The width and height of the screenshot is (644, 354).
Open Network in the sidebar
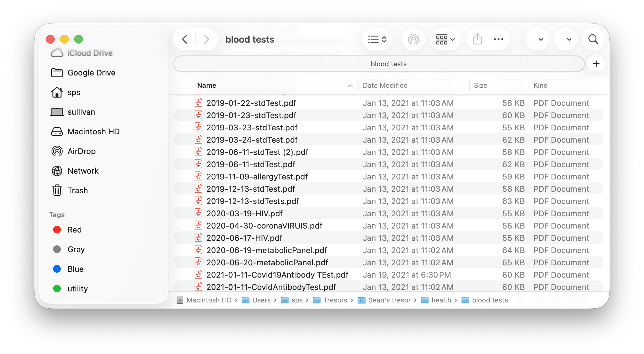[75, 171]
